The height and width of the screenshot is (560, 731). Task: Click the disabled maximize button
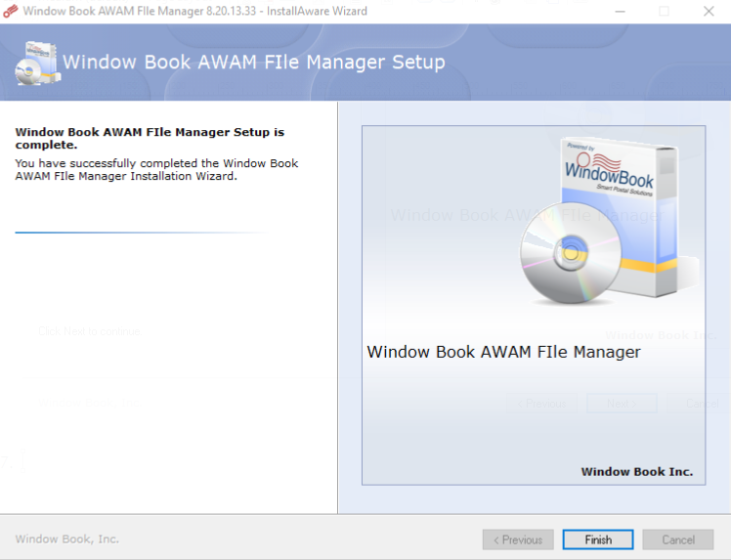coord(664,11)
